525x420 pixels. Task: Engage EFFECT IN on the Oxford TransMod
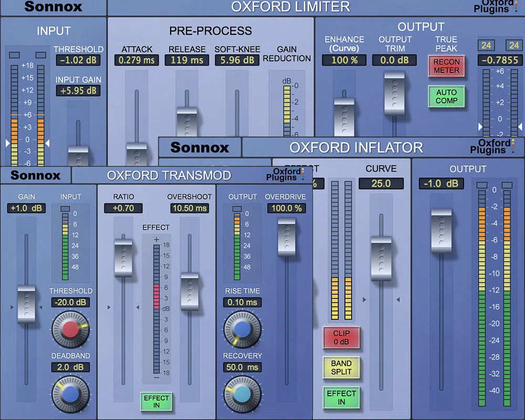tap(156, 402)
